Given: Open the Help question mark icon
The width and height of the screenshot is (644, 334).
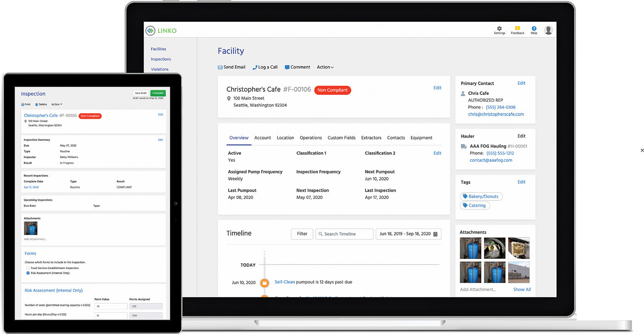Looking at the screenshot, I should pos(534,29).
